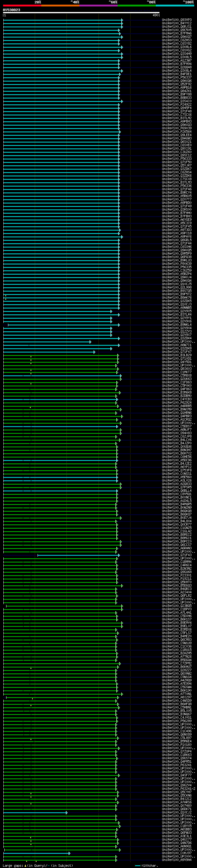Screen dimensions: 197x868
Task: Click the UniRef100_C0HJ97 label
Action: pyautogui.click(x=177, y=853)
